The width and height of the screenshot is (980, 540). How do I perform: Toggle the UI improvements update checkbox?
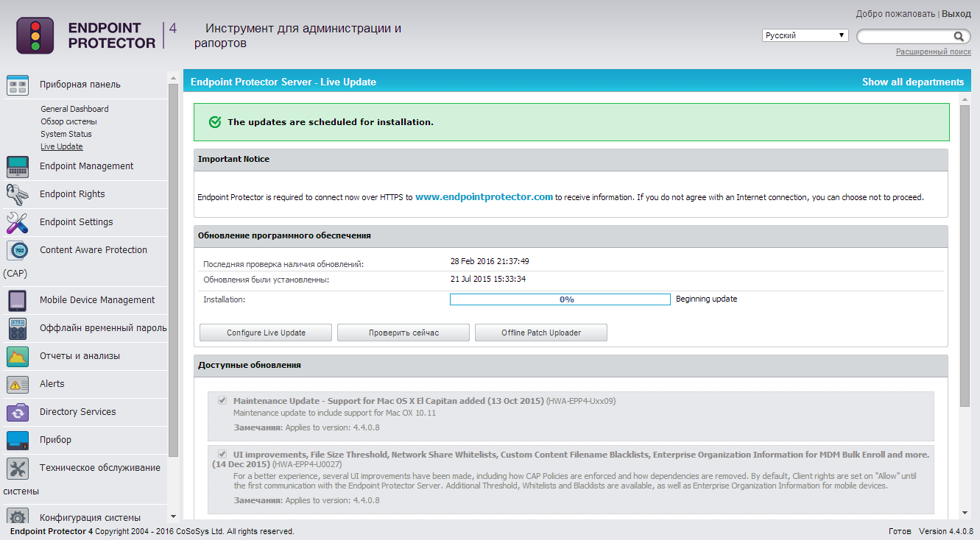pos(222,454)
